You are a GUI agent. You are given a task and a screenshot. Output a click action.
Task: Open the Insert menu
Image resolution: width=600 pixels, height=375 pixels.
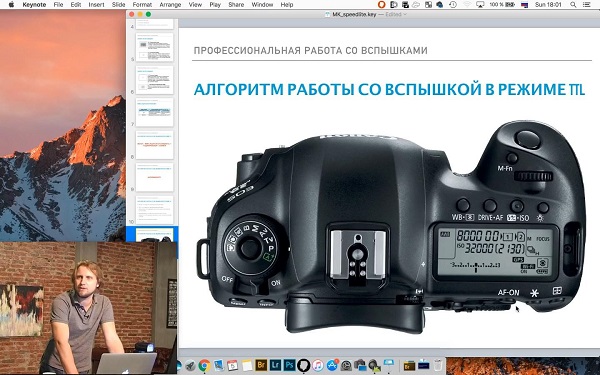click(x=96, y=5)
